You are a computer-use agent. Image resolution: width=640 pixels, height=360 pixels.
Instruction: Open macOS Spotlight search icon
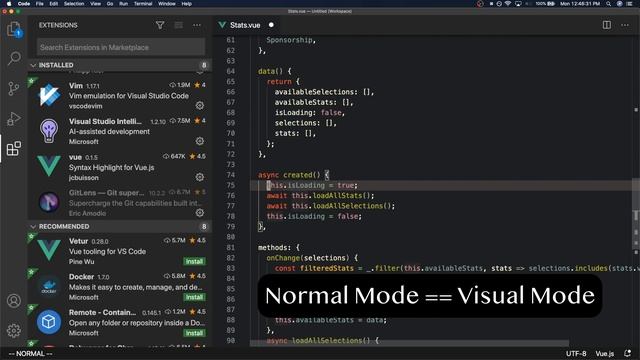pos(609,4)
